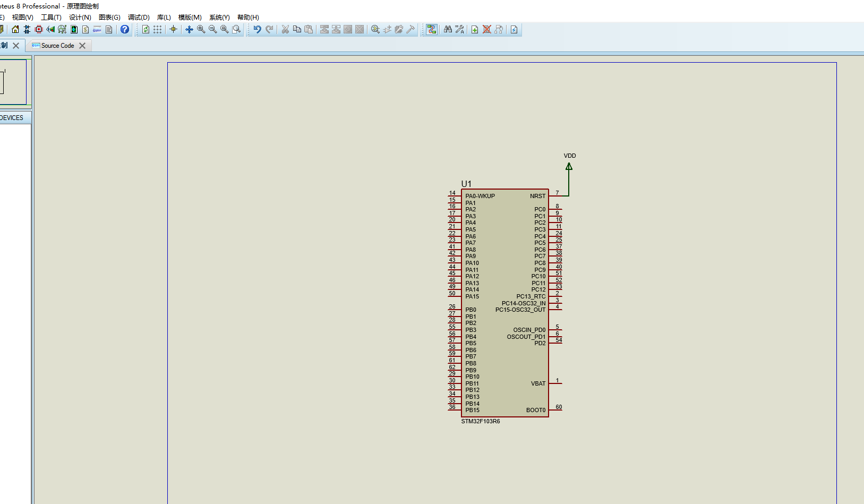Click the Undo arrow in the toolbar
Image resolution: width=864 pixels, height=504 pixels.
click(x=257, y=29)
